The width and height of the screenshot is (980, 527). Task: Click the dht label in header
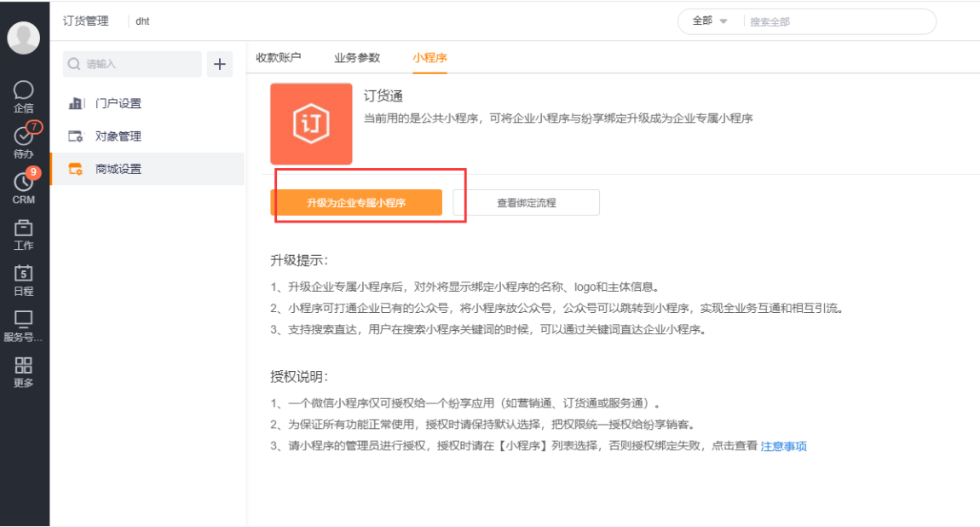[x=142, y=21]
